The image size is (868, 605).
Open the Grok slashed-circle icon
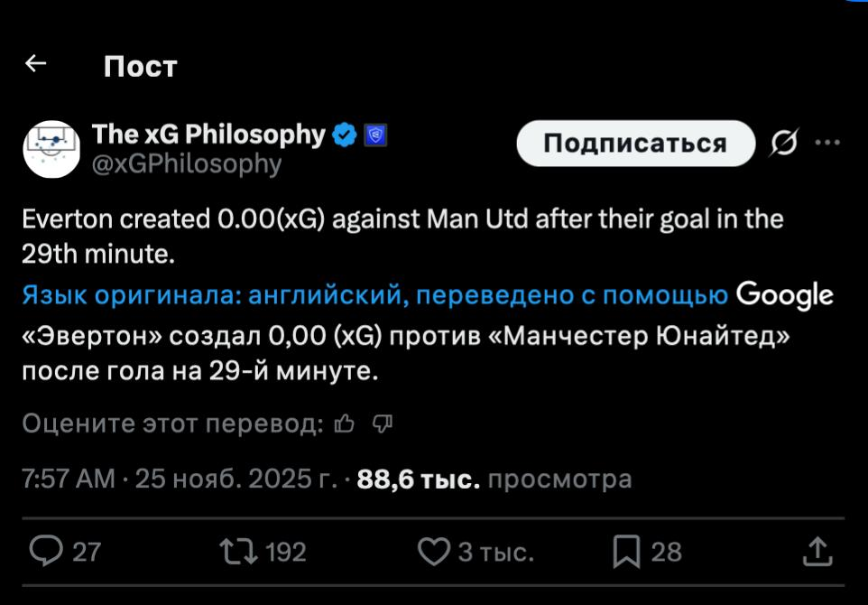784,144
